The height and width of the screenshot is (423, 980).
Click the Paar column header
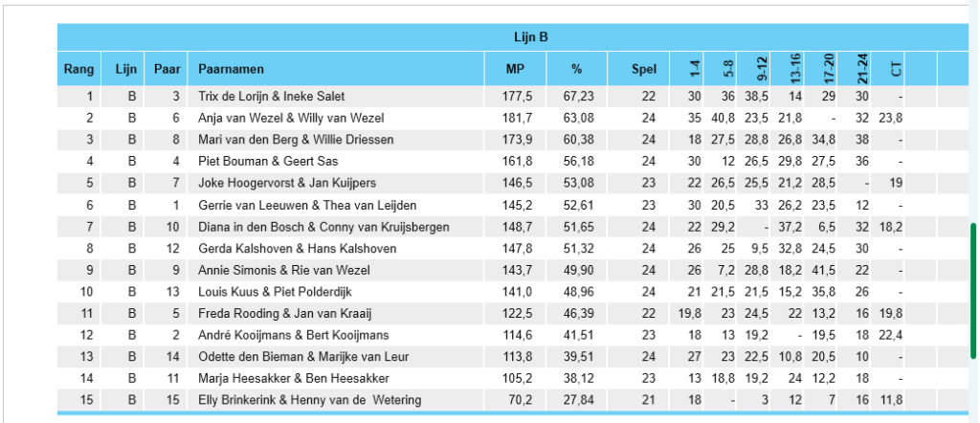coord(166,69)
